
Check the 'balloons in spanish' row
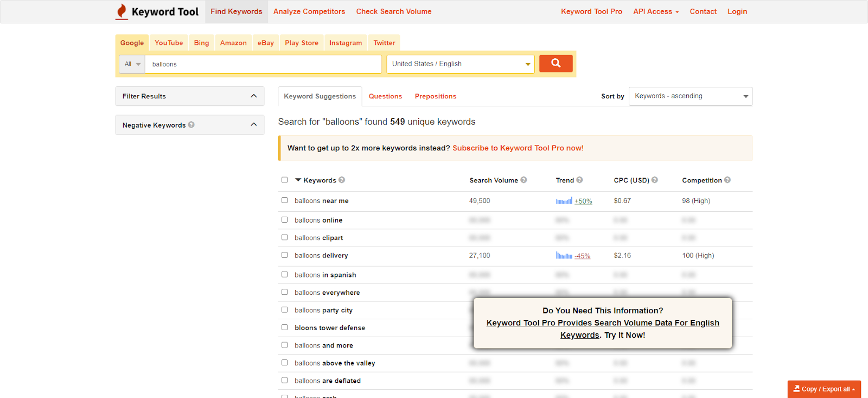pos(284,274)
